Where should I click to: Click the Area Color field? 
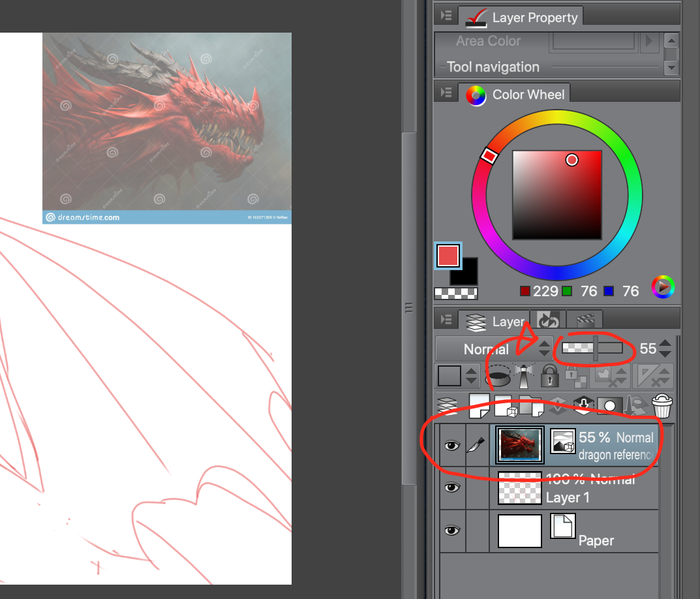pyautogui.click(x=593, y=41)
